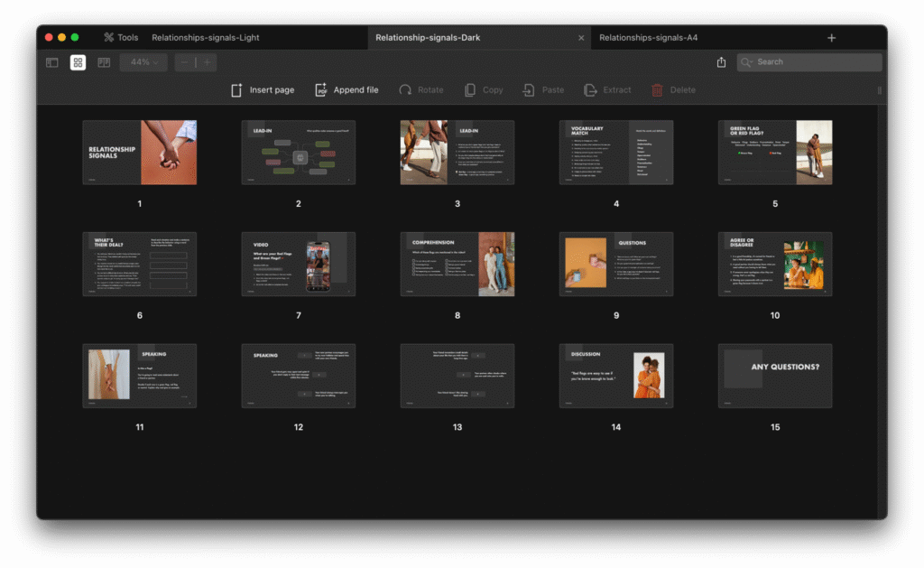Select the page 7 Video thumbnail
The width and height of the screenshot is (924, 568).
(x=299, y=264)
